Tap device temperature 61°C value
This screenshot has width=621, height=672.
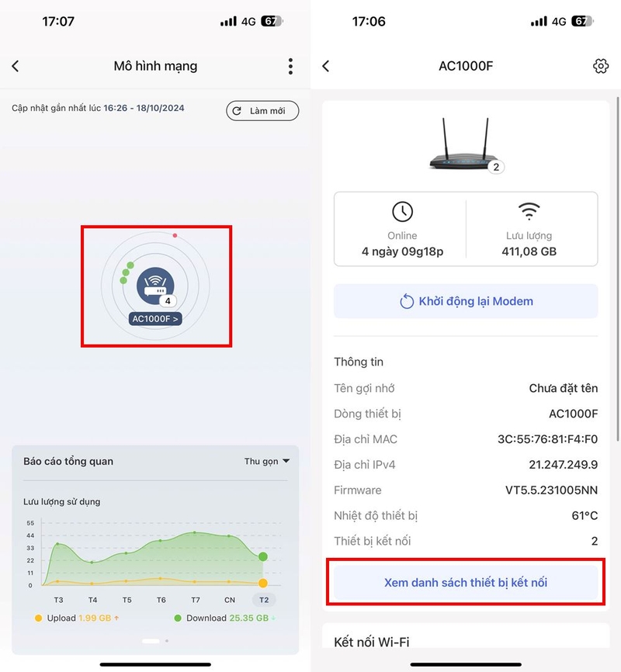[585, 515]
